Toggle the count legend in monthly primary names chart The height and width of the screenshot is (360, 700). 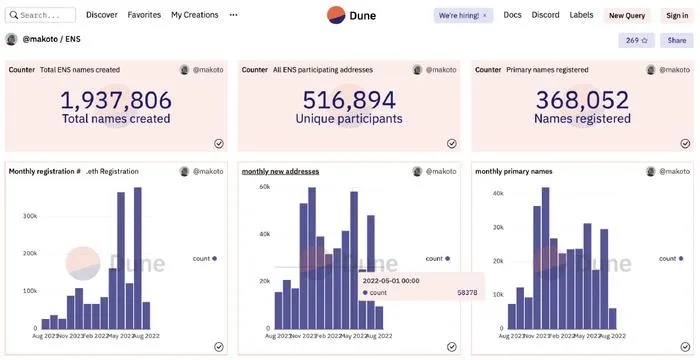(671, 258)
